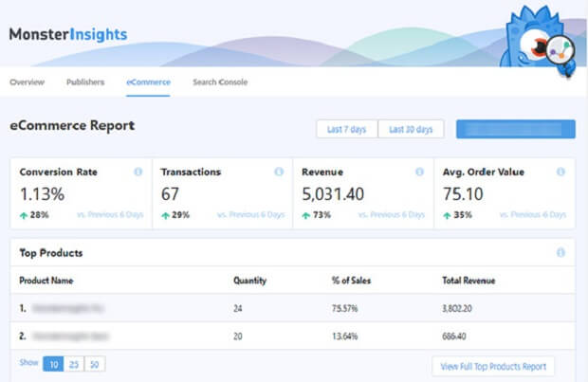The width and height of the screenshot is (588, 382).
Task: Select the Last 7 days range
Action: coord(347,129)
